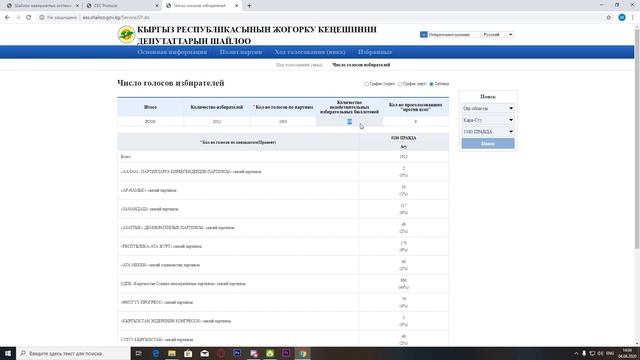Open Политпартии menu

click(x=241, y=52)
